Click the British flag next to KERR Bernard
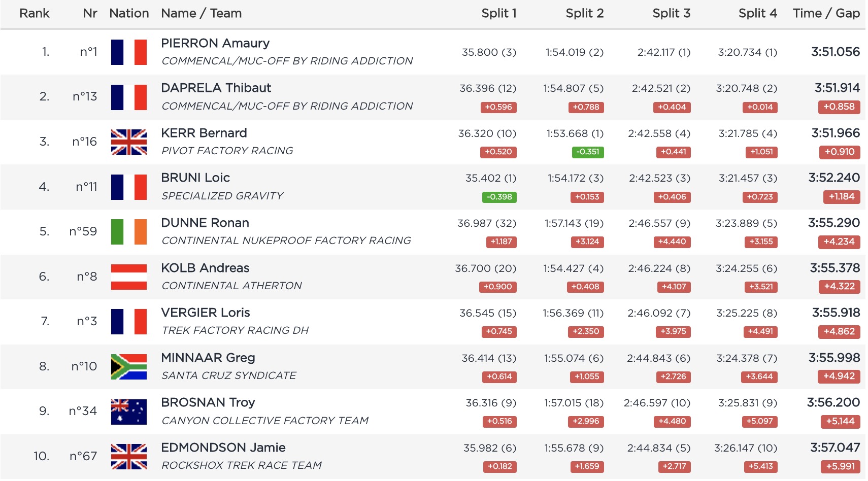868x481 pixels. (129, 142)
